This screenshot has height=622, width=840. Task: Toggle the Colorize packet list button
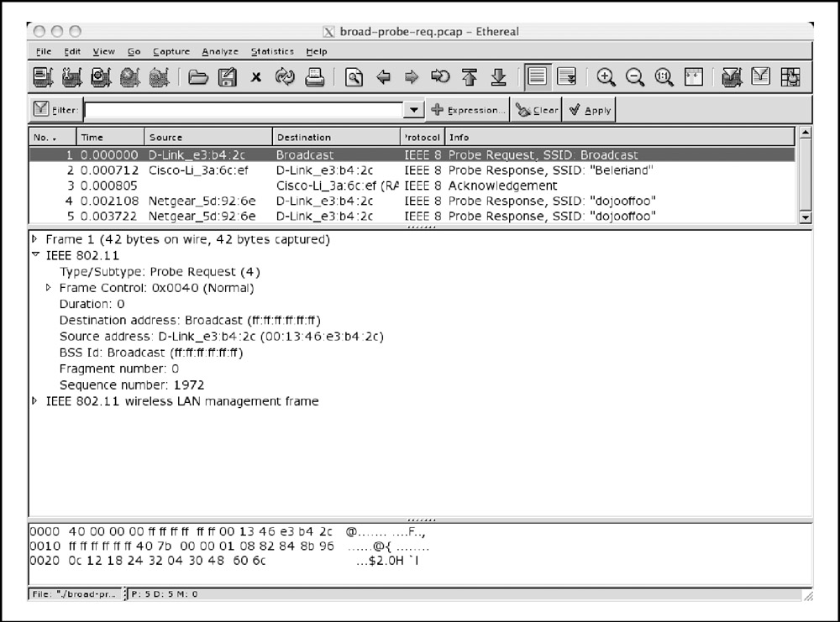[538, 78]
